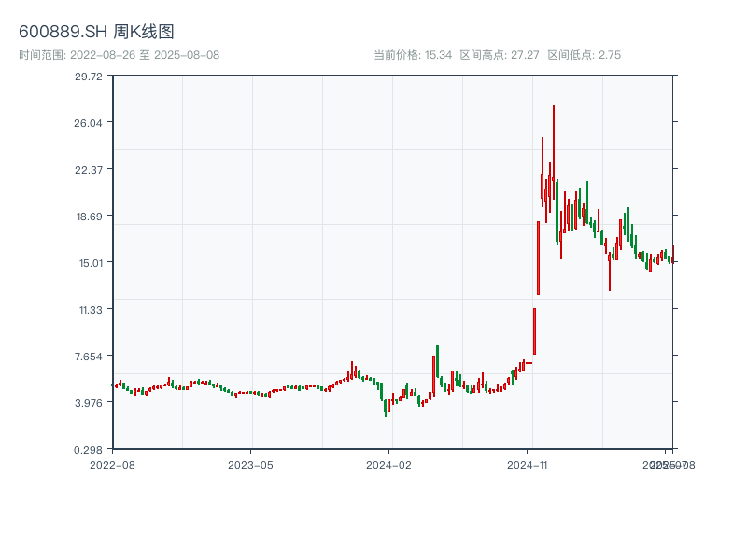This screenshot has width=747, height=560.
Task: Click the y-axis value 26.04
Action: click(x=88, y=123)
